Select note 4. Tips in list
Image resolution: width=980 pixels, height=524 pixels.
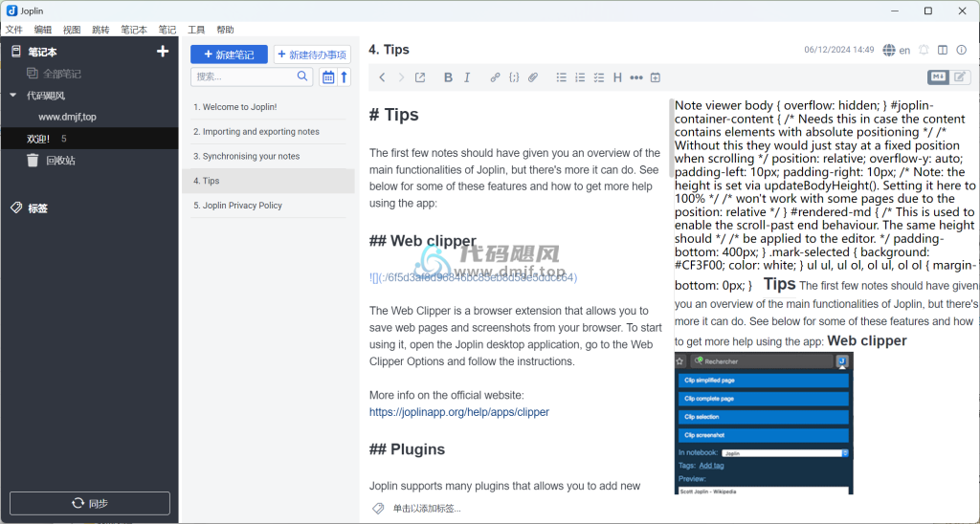coord(268,181)
